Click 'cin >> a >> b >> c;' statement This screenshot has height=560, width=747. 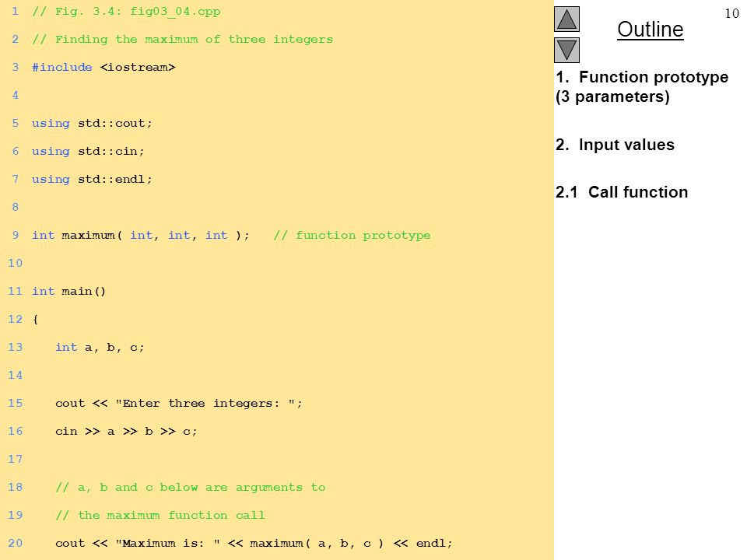pyautogui.click(x=126, y=431)
